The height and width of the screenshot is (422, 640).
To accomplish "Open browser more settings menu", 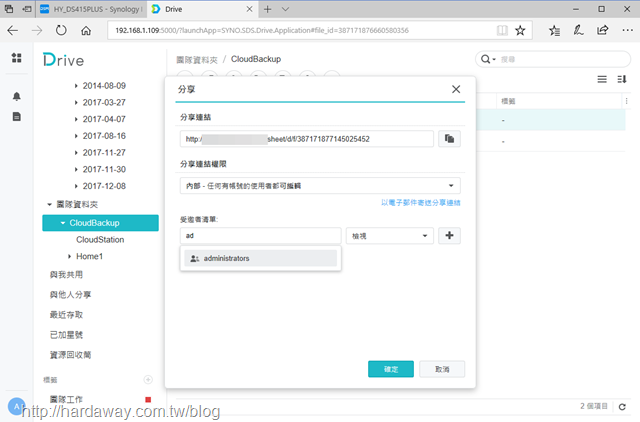I will (x=627, y=30).
